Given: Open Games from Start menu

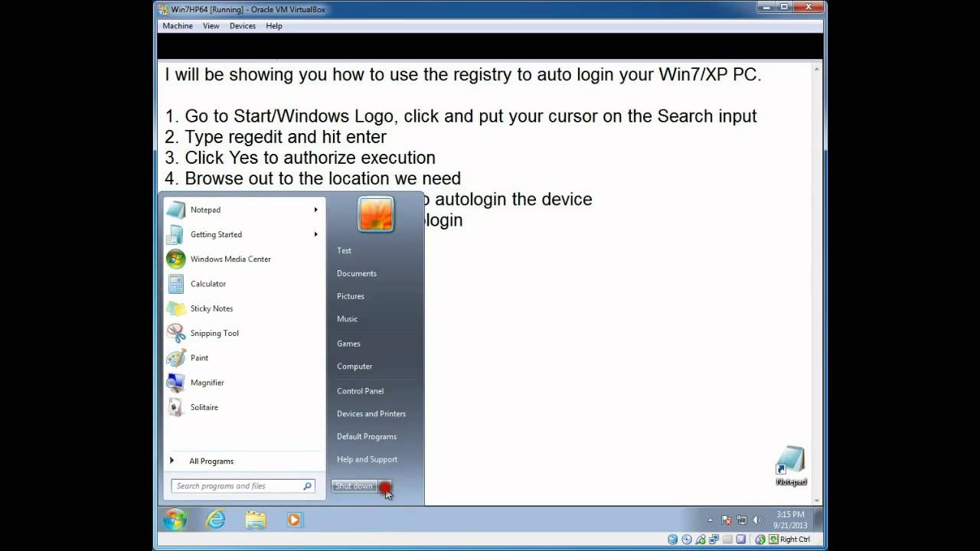Looking at the screenshot, I should 348,344.
